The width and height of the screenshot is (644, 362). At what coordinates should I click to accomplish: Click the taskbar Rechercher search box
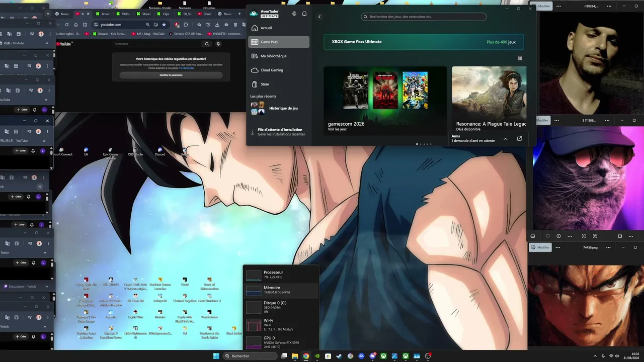point(250,356)
